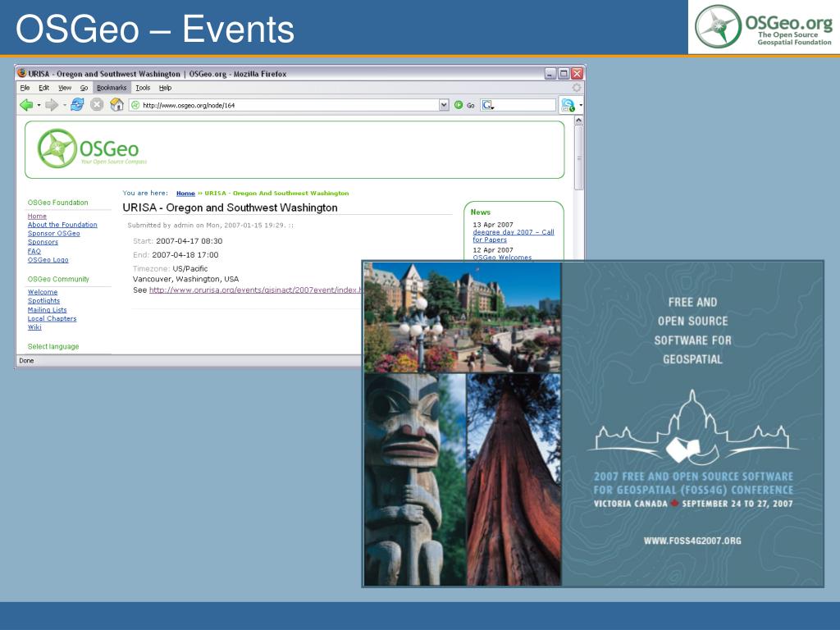
Task: Click WWW.FOSS4G2007.ORG text on poster
Action: pyautogui.click(x=692, y=541)
